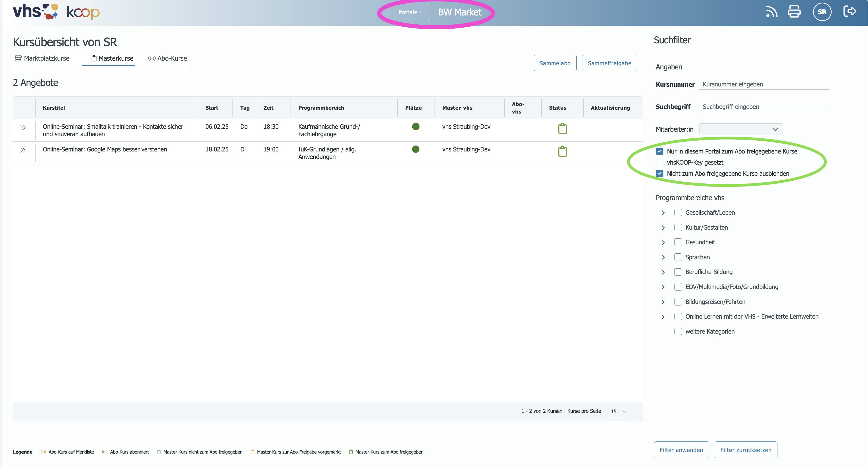Click status clipboard icon for Smalltalk course
The width and height of the screenshot is (868, 467).
[x=562, y=128]
